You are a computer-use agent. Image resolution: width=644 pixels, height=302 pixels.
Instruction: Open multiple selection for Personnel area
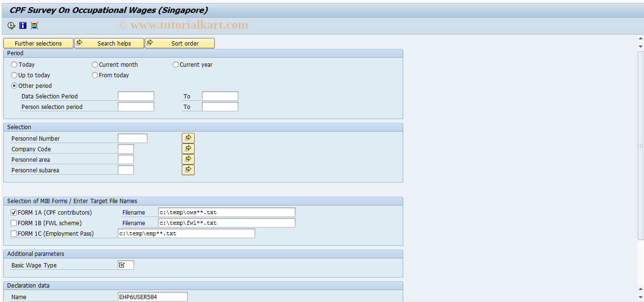coord(188,159)
